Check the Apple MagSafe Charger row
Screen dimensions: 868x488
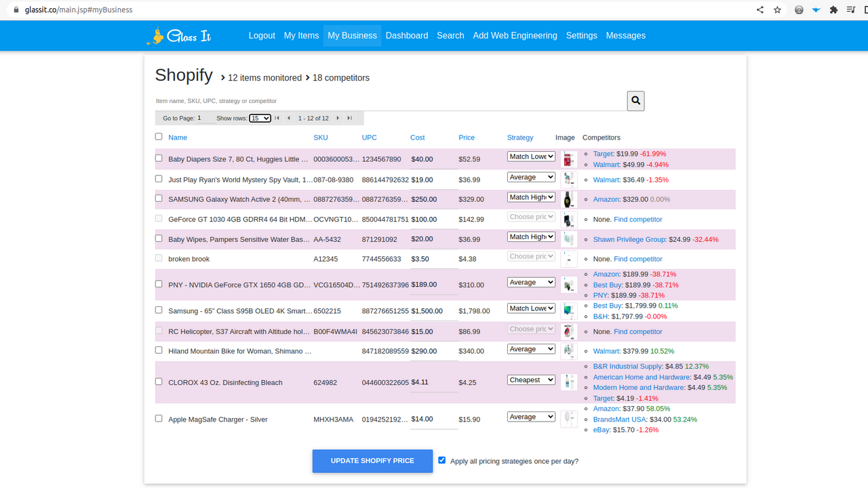(159, 418)
